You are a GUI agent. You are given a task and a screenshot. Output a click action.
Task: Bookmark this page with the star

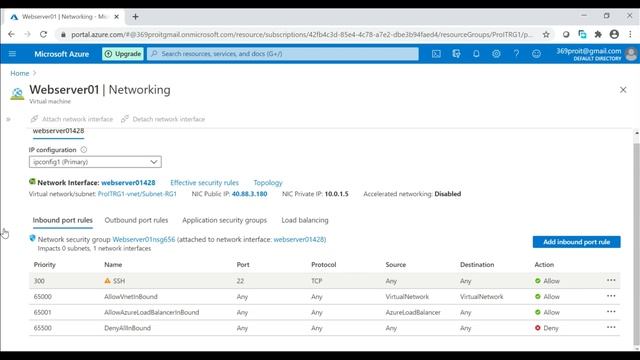546,34
